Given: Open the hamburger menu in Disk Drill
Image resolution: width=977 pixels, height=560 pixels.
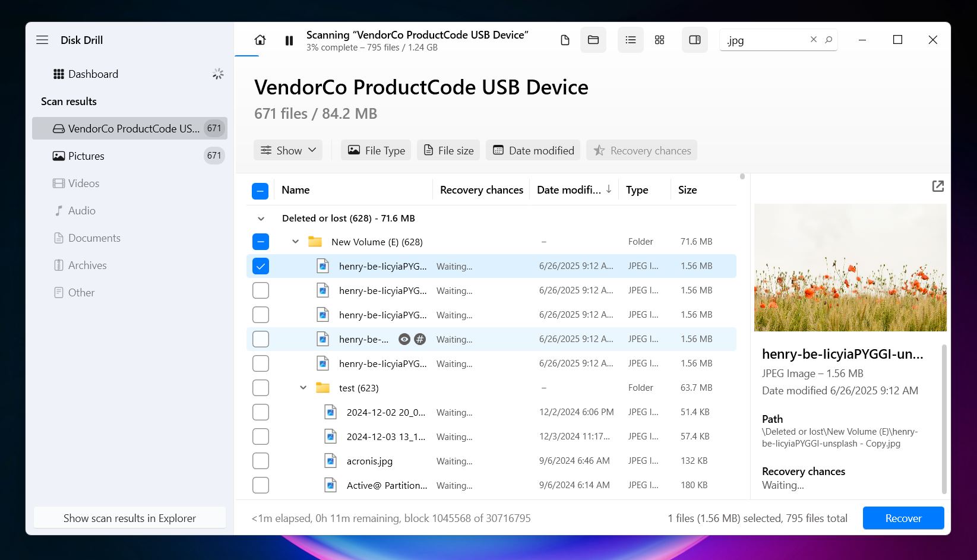Looking at the screenshot, I should pos(42,40).
